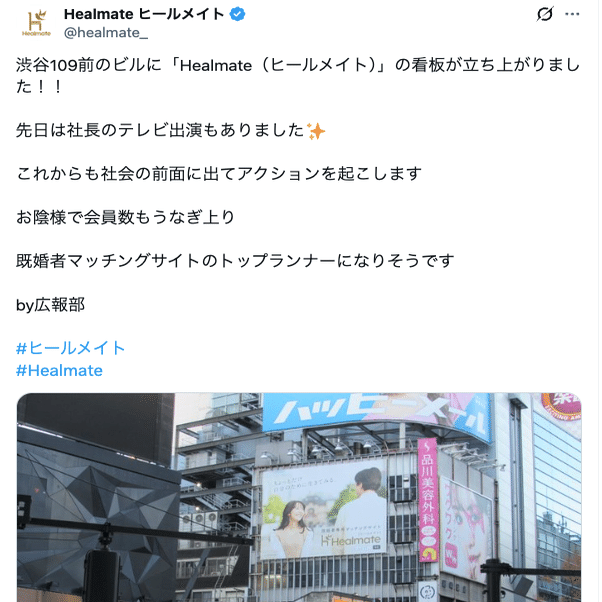Click the 'お陰様で会員数もうなぎ上り' line
This screenshot has width=602, height=602.
[x=125, y=218]
